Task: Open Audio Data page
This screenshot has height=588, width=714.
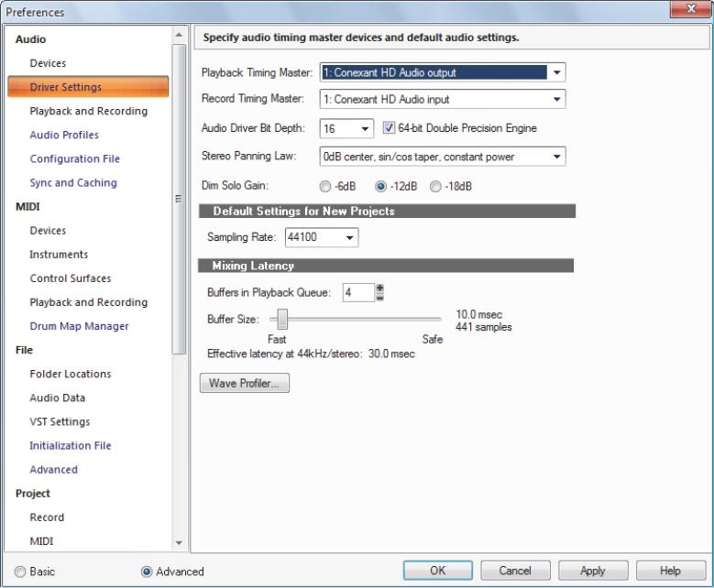Action: 58,397
